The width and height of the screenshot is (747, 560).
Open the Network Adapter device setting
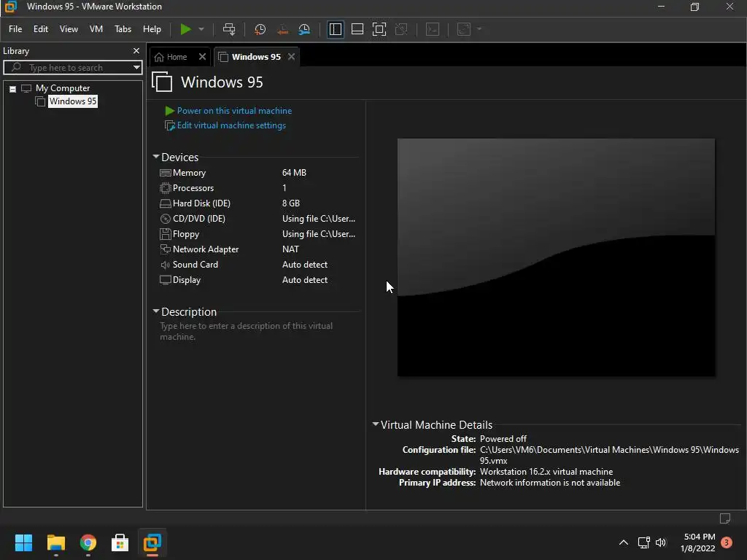pyautogui.click(x=205, y=249)
